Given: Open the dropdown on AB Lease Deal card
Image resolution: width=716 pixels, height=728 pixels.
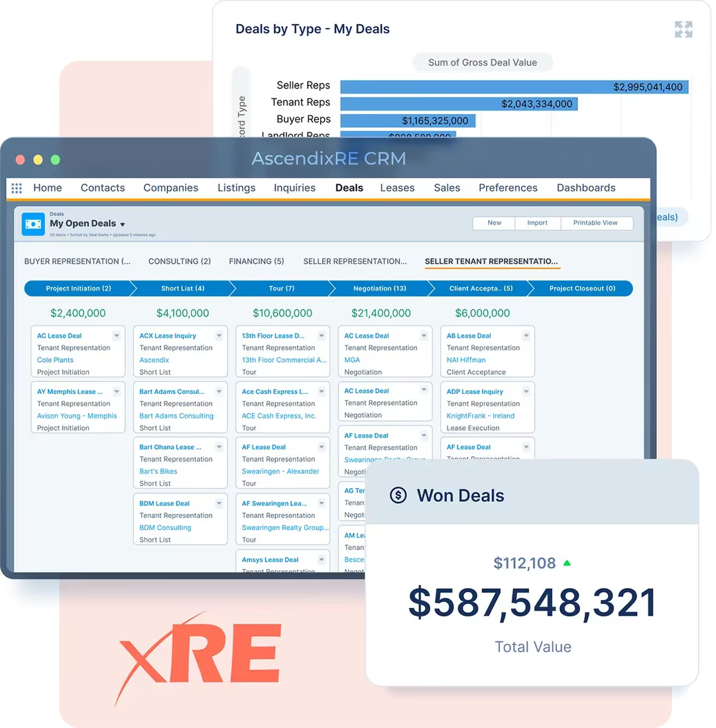Looking at the screenshot, I should 526,335.
